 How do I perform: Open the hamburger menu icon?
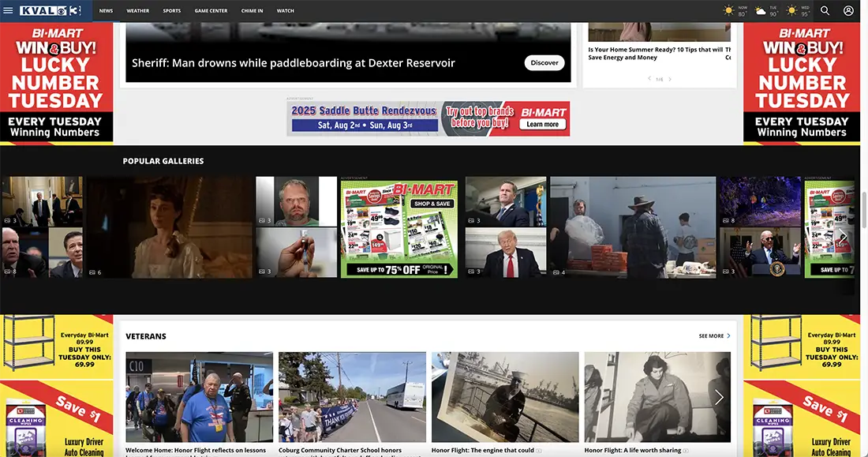pos(8,10)
